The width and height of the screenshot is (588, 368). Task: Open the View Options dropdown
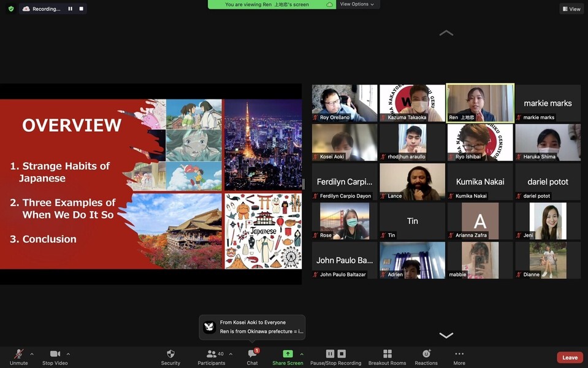(x=357, y=4)
